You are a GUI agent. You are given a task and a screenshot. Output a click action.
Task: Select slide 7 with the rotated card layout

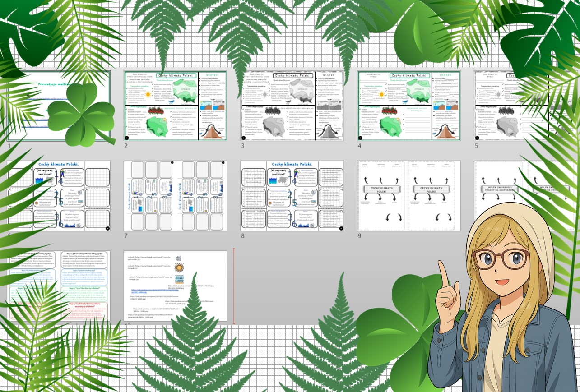(176, 196)
